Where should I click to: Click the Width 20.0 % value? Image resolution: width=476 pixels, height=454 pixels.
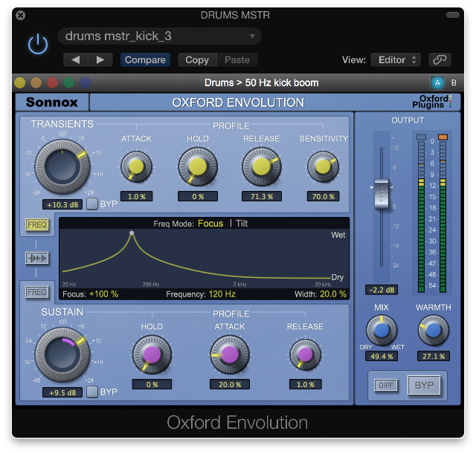(x=333, y=294)
